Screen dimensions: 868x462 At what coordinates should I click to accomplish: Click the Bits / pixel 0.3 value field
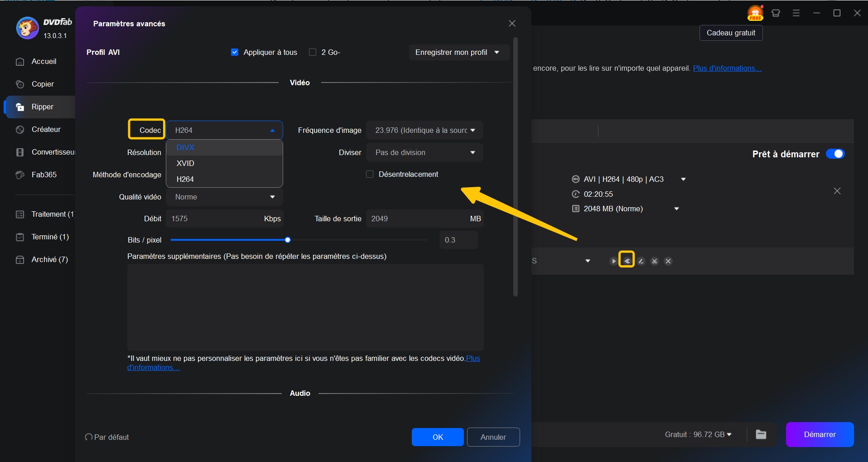coord(458,240)
